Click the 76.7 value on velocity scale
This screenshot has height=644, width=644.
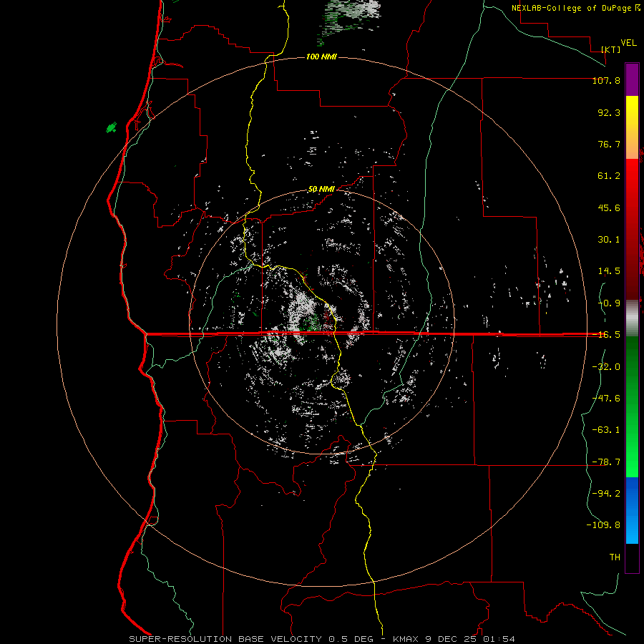click(x=609, y=144)
